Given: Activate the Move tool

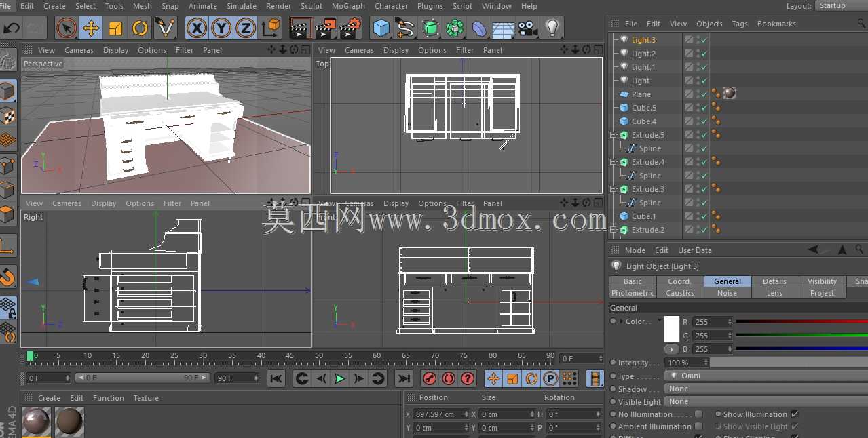Looking at the screenshot, I should [x=91, y=28].
